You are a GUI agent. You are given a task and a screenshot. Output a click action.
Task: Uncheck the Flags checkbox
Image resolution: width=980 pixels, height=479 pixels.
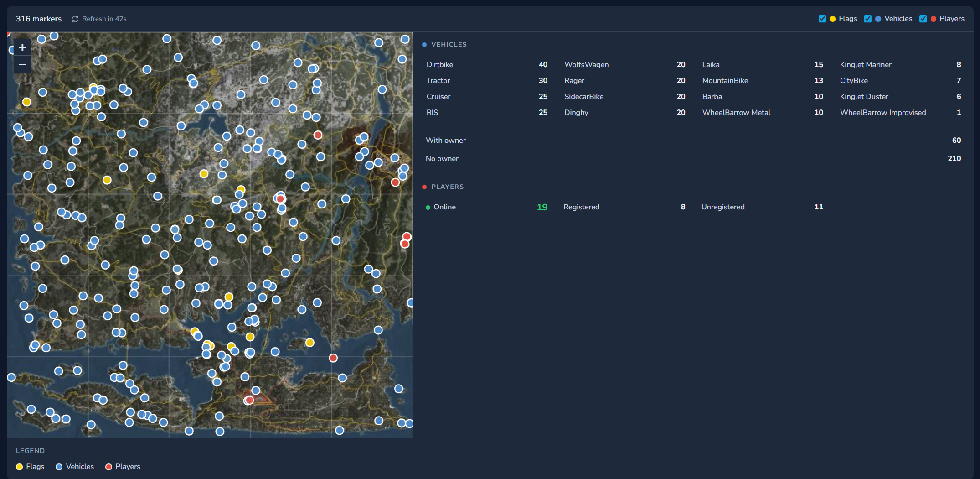pos(822,19)
